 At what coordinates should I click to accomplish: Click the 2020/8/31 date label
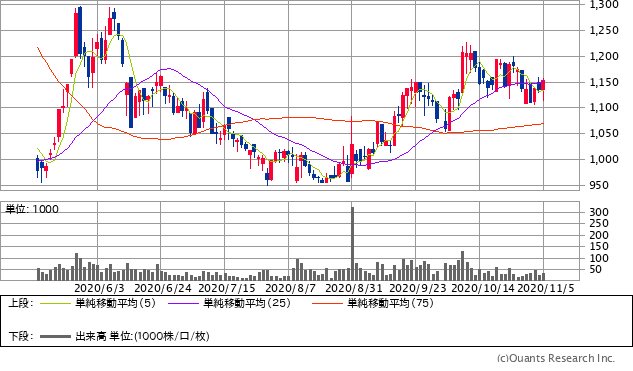[x=353, y=288]
